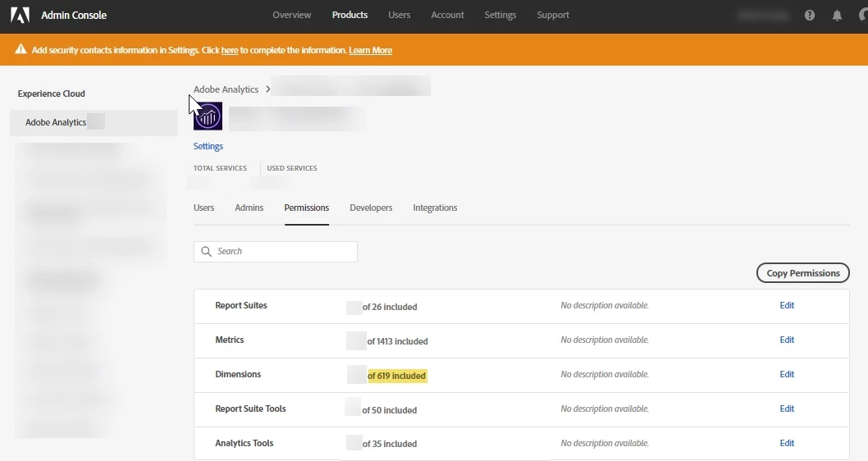Click the Learn More link in banner
This screenshot has width=868, height=461.
pos(370,50)
